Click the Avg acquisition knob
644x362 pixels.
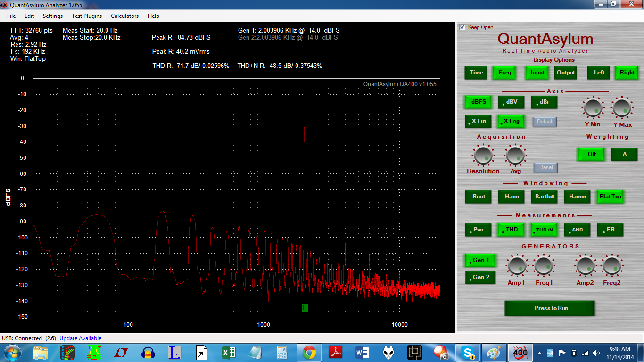pyautogui.click(x=515, y=155)
